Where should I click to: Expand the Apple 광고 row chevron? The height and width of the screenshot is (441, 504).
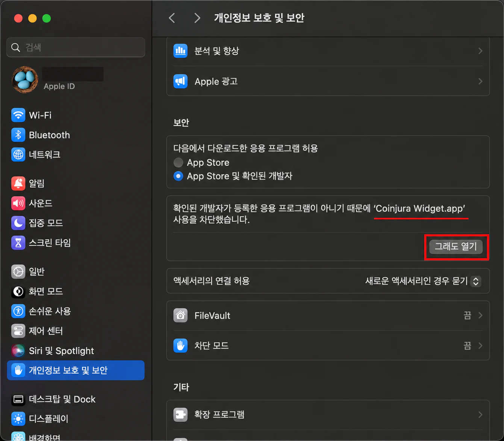(x=480, y=81)
